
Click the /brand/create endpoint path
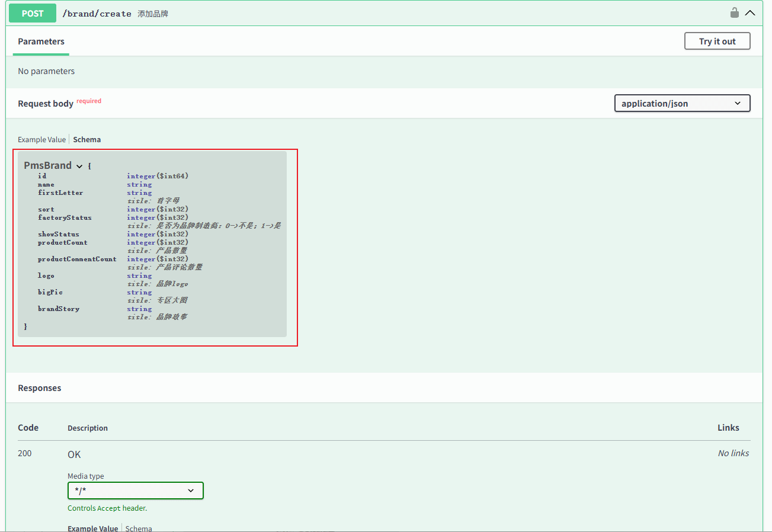(x=97, y=14)
